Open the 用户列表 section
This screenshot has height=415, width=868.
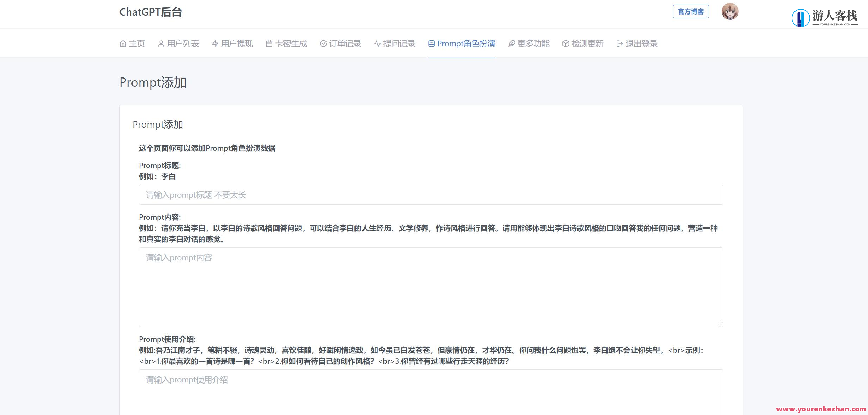(x=183, y=44)
